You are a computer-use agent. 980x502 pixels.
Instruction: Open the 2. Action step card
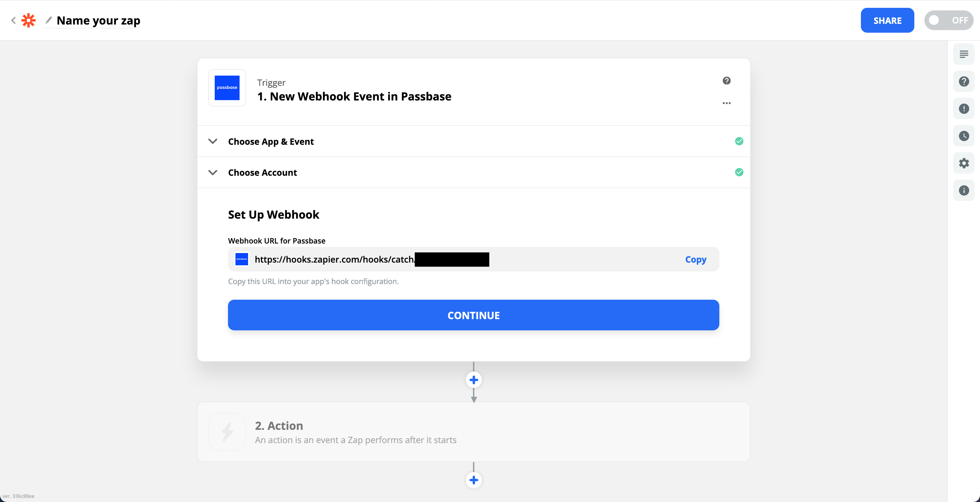coord(473,432)
